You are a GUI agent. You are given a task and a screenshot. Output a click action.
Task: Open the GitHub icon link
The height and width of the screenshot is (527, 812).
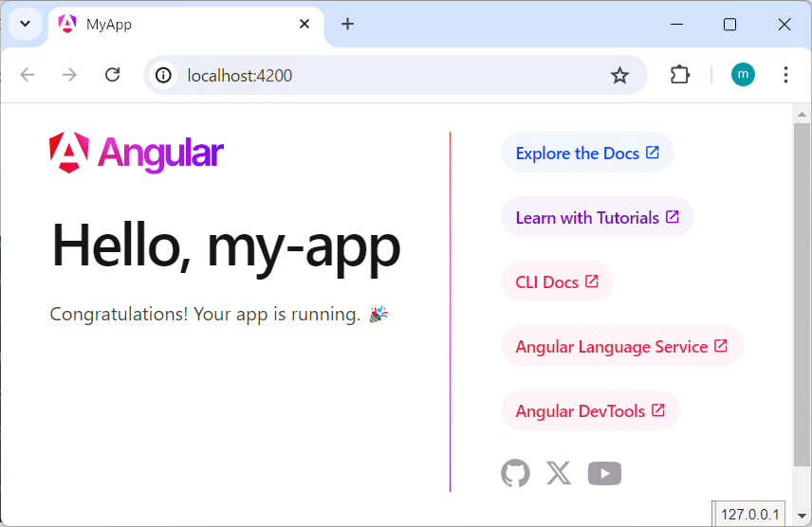click(x=515, y=473)
